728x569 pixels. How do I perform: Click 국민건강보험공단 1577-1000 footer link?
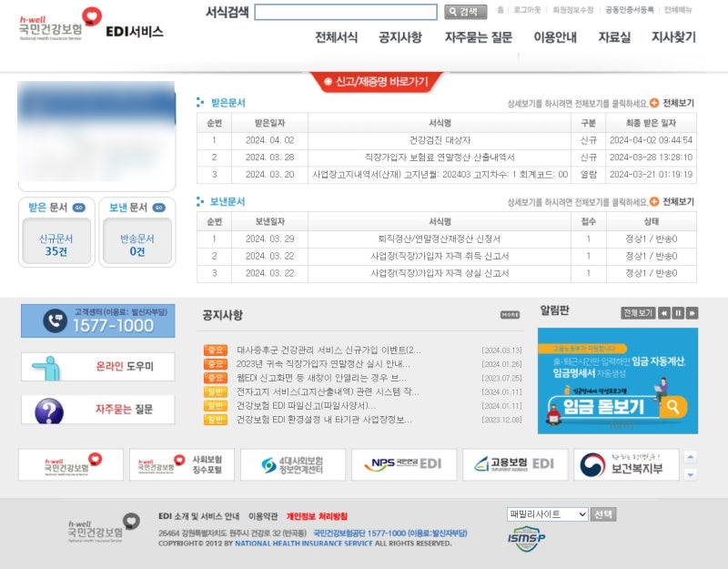390,533
